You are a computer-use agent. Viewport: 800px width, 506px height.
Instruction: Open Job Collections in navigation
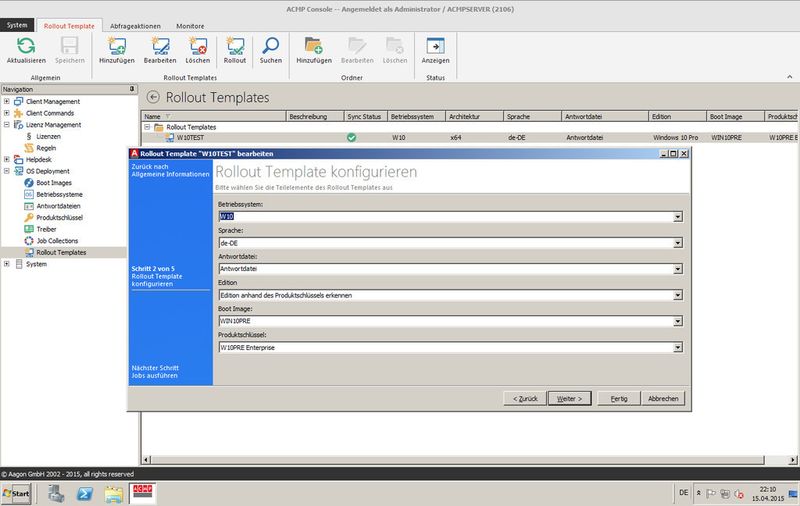tap(57, 241)
